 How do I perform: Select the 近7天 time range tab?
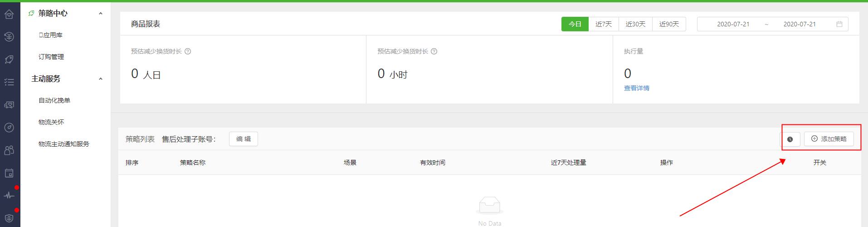[x=604, y=24]
